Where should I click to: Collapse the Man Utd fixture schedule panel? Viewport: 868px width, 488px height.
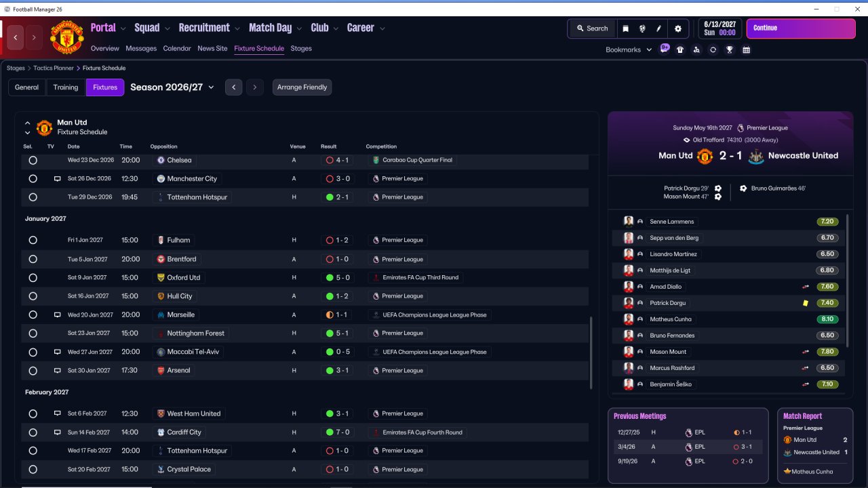point(28,123)
